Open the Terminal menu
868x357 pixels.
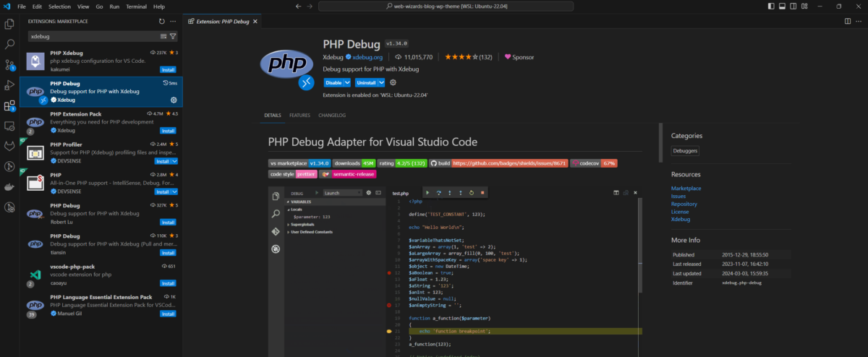(x=136, y=6)
